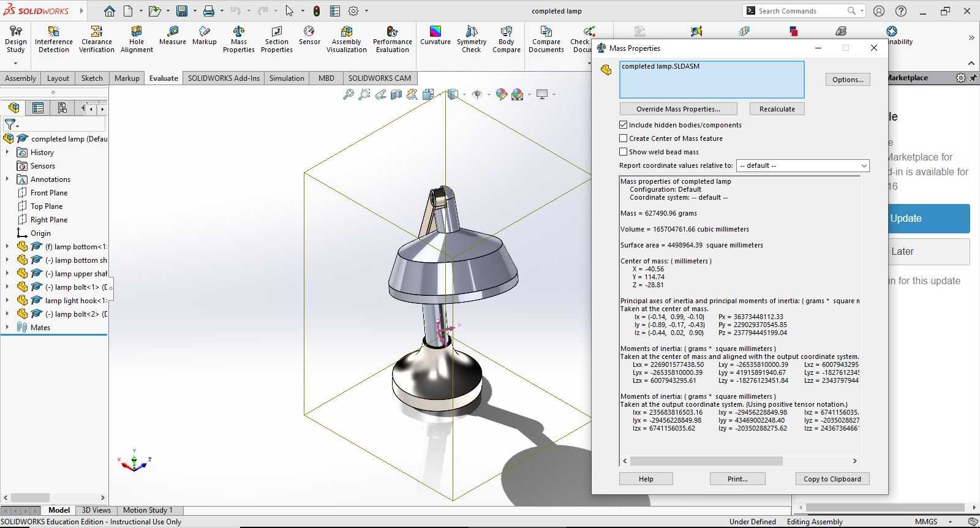Viewport: 980px width, 528px height.
Task: Check Show weld bead mass
Action: [x=624, y=152]
